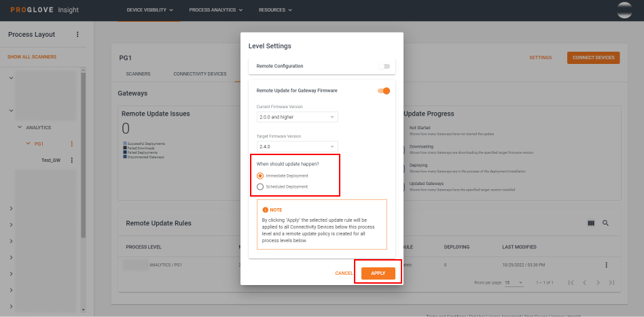
Task: Open row actions menu for ANALYTICS / PG1
Action: coord(606,265)
